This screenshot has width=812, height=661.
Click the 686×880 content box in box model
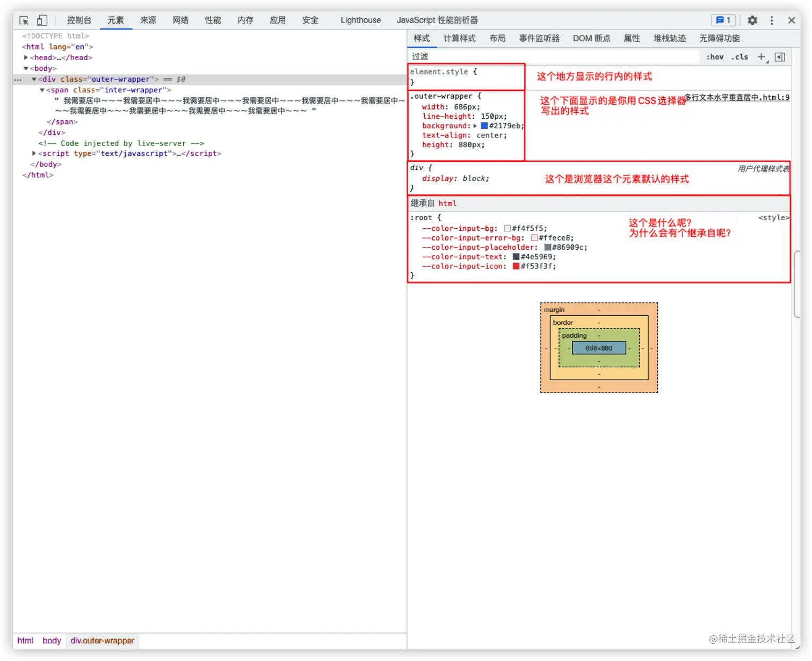(599, 348)
